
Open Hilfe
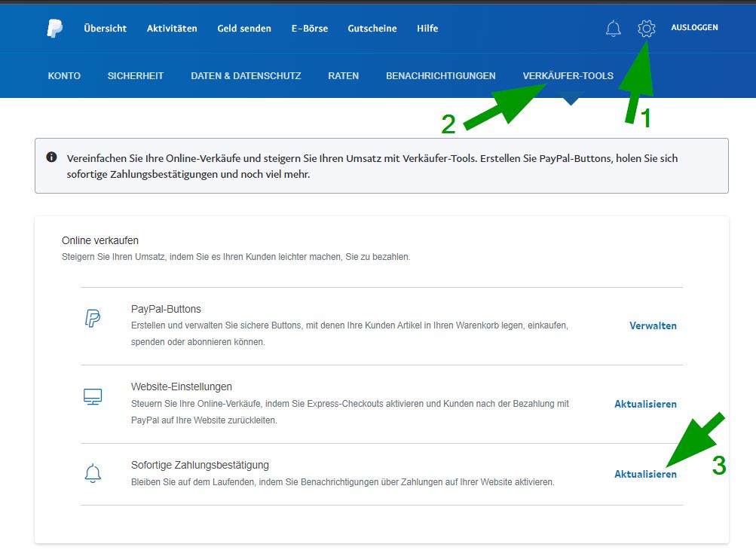click(427, 29)
